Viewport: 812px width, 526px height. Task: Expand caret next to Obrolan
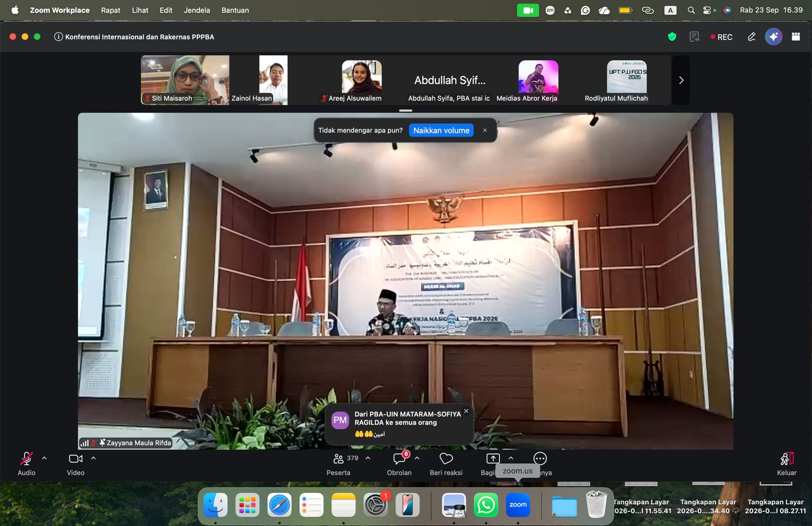(417, 458)
